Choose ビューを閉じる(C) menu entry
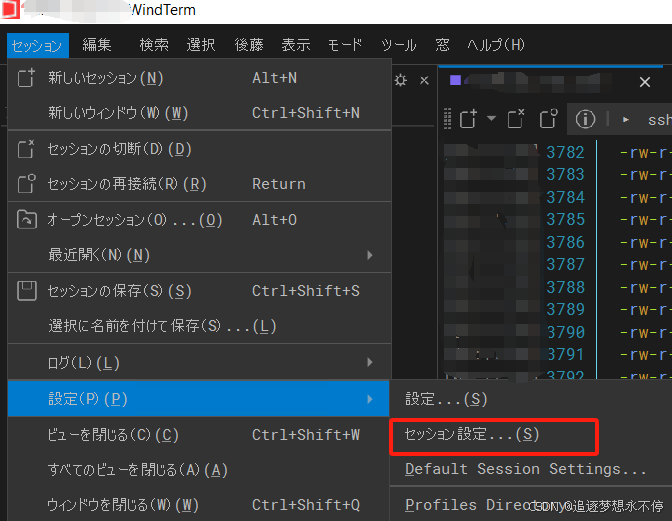 click(x=200, y=435)
